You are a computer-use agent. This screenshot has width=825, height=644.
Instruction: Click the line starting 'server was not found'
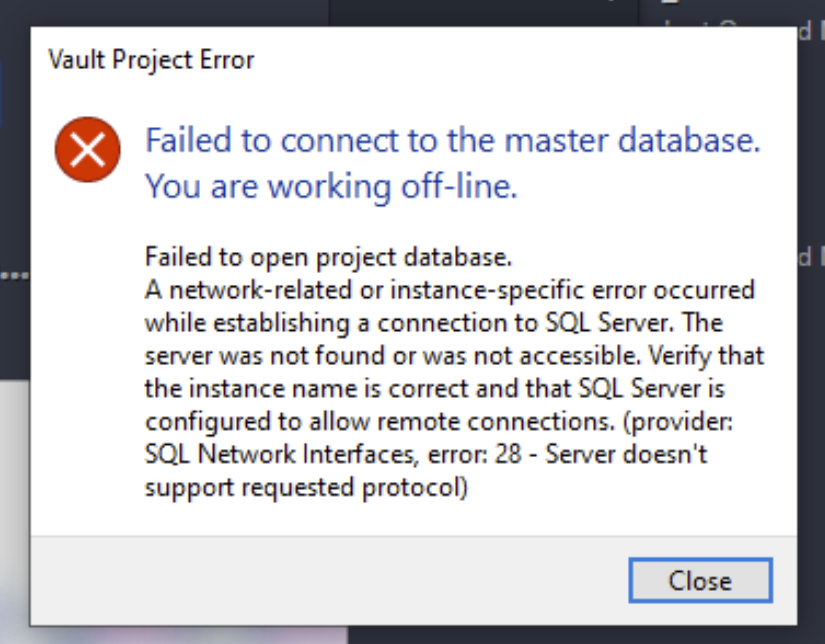(x=451, y=356)
